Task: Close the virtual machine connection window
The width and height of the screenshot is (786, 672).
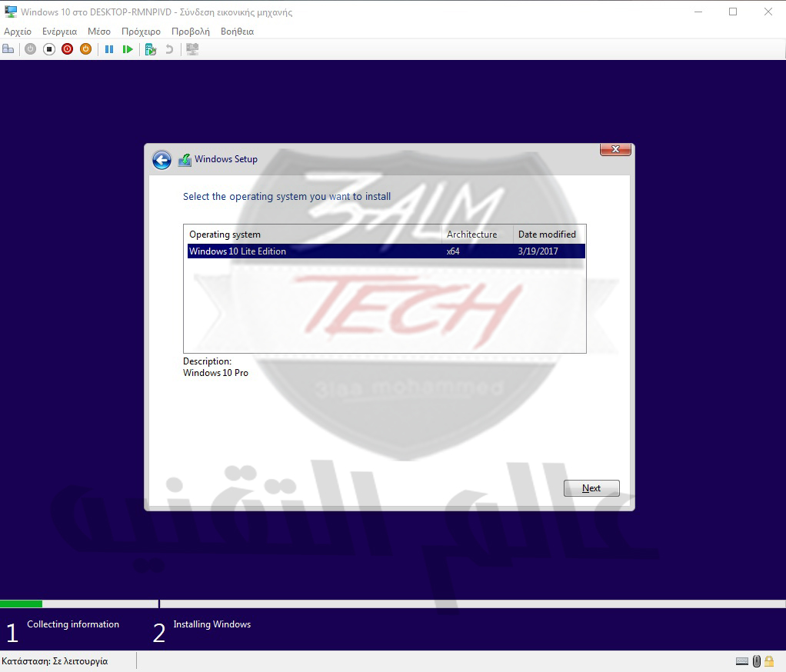Action: click(x=768, y=12)
